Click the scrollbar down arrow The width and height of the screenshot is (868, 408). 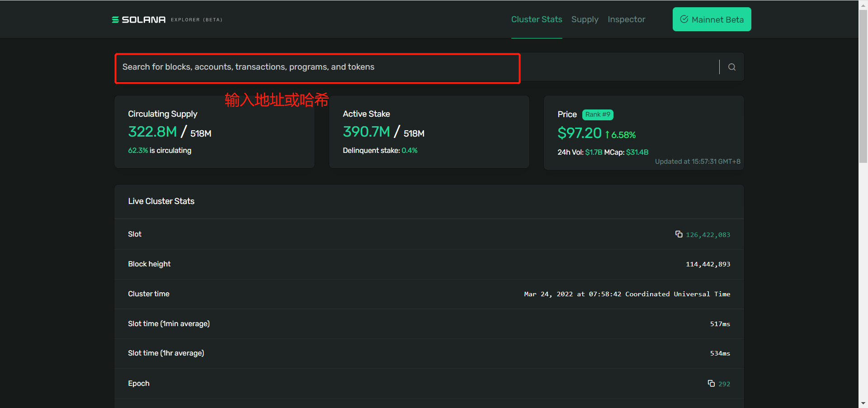(x=863, y=403)
